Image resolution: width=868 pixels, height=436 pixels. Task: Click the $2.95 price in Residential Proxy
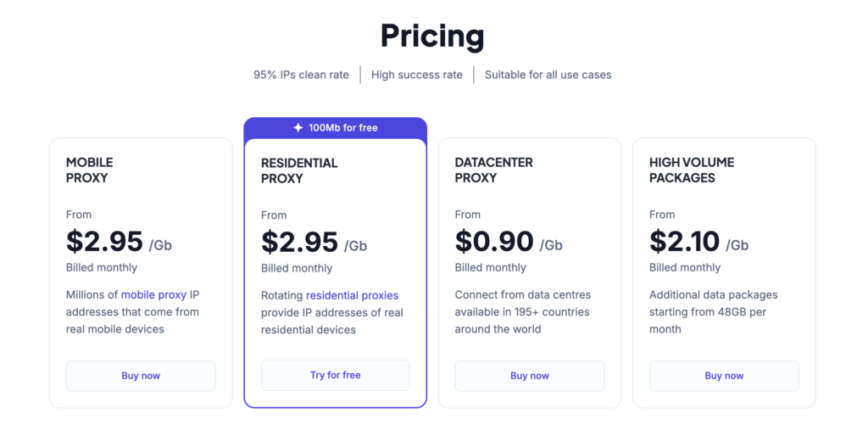[299, 242]
